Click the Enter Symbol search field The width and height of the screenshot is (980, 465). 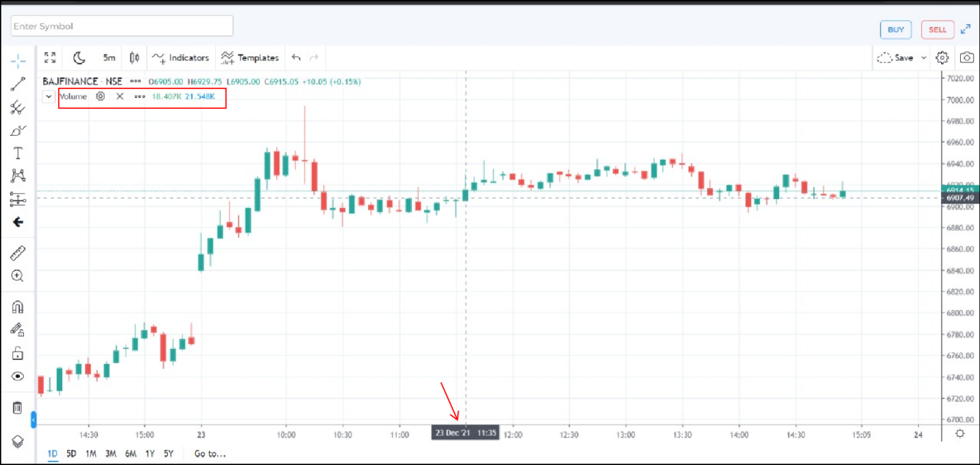click(x=122, y=26)
